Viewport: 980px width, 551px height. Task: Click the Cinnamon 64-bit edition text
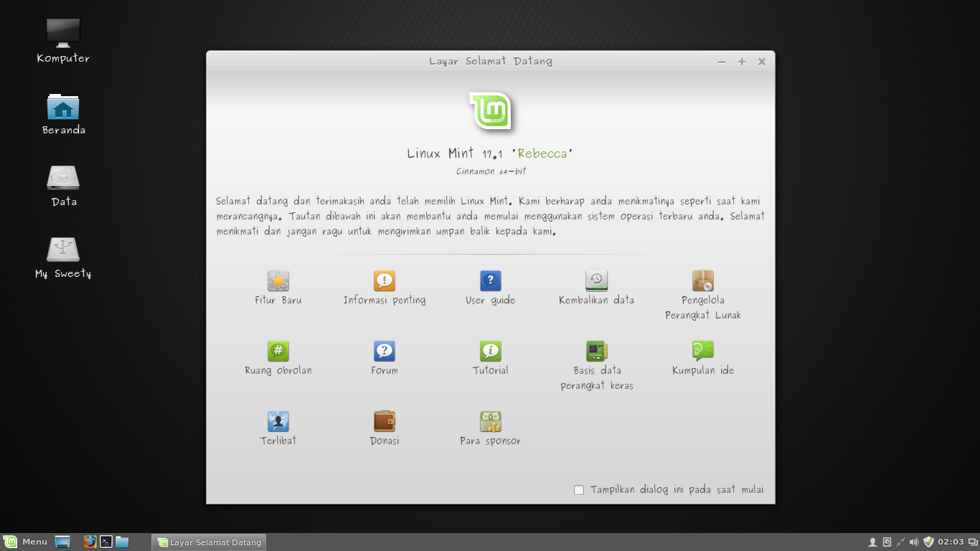point(491,171)
